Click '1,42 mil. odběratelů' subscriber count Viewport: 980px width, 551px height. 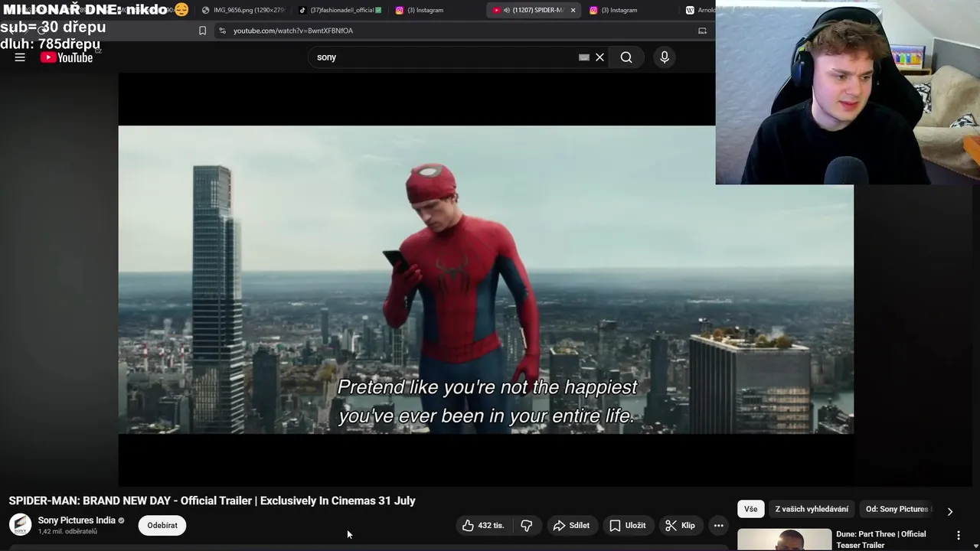tap(67, 531)
